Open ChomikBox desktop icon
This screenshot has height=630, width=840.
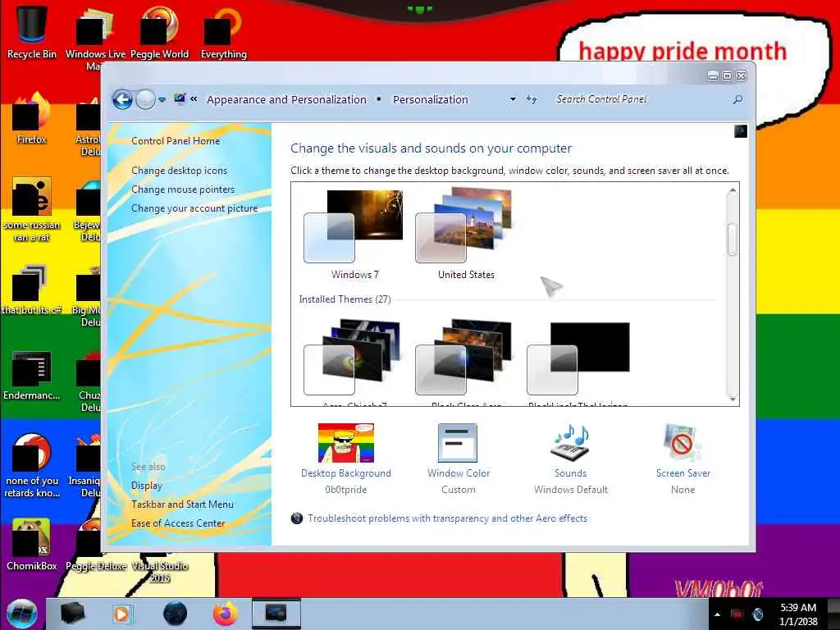(32, 545)
